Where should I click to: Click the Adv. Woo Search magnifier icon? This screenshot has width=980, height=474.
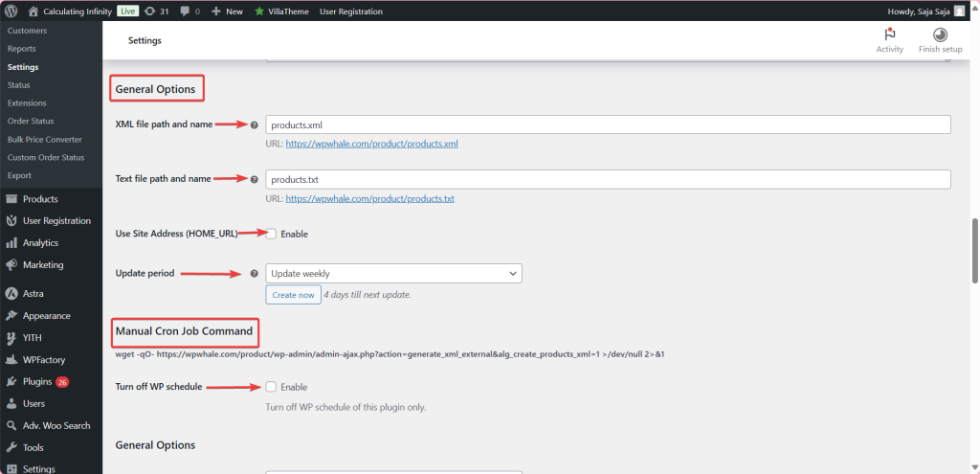point(11,425)
